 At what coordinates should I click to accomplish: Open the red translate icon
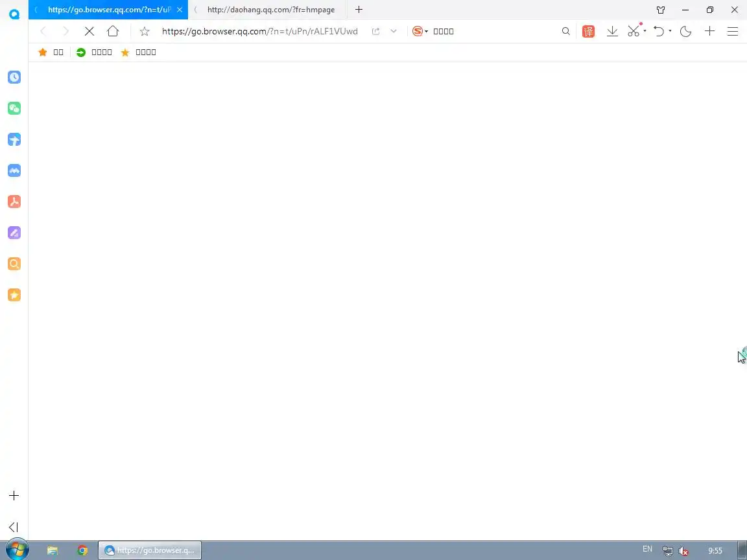click(x=588, y=31)
